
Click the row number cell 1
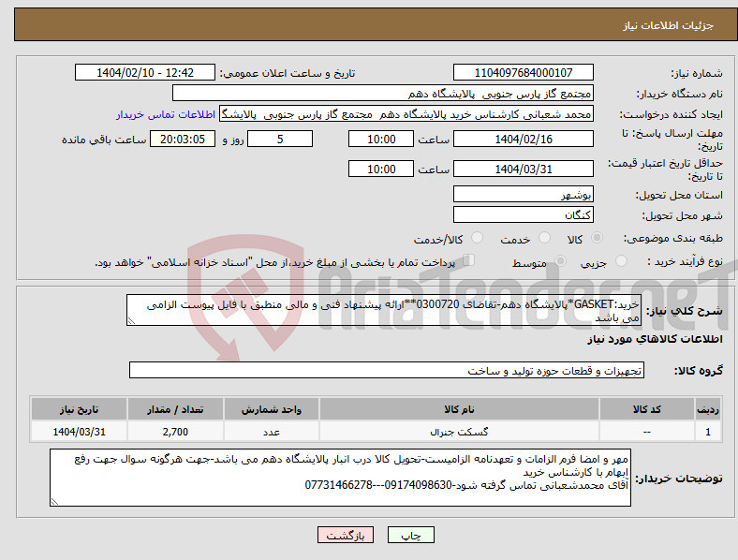708,432
